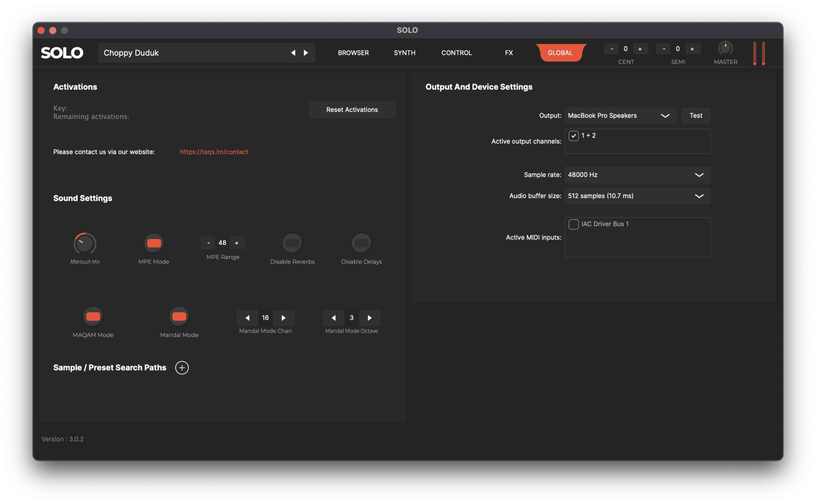Image resolution: width=816 pixels, height=504 pixels.
Task: Click the MASTER volume knob
Action: tap(725, 48)
